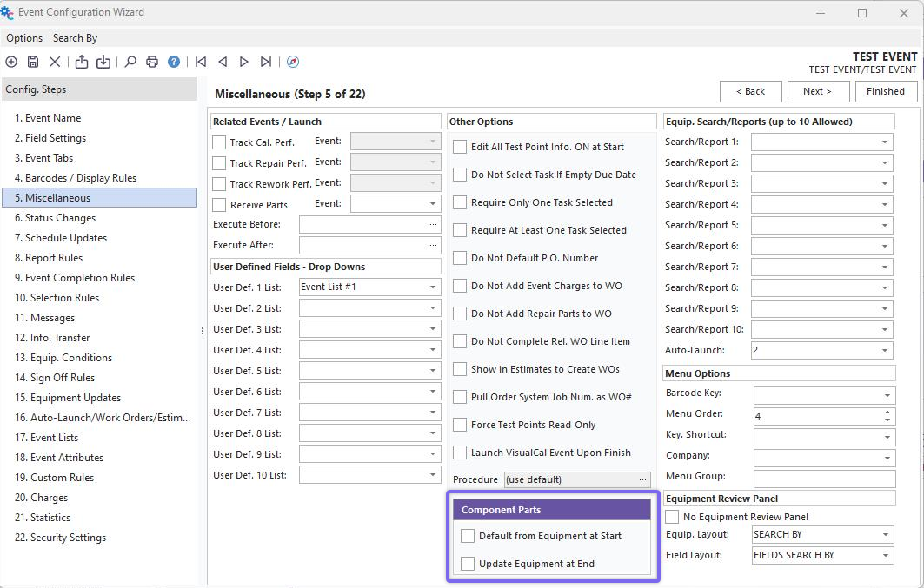The height and width of the screenshot is (588, 924).
Task: Increase Menu Order with up stepper arrow
Action: point(887,413)
